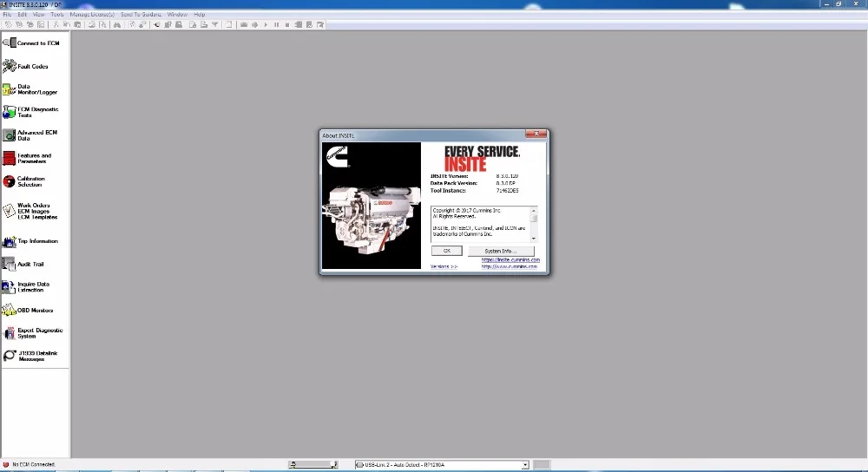Click the Pause toolbar button

click(276, 25)
